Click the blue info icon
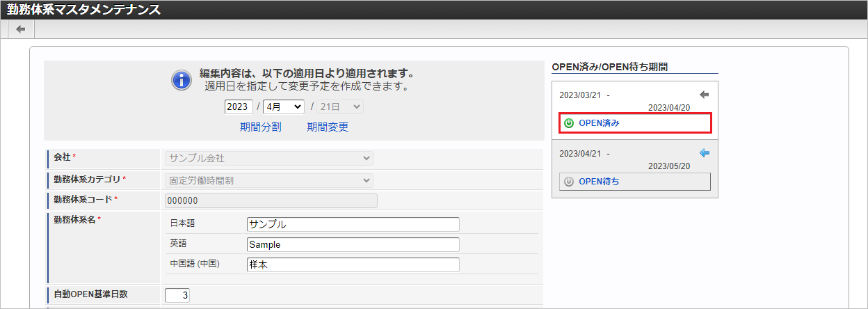The height and width of the screenshot is (309, 868). 182,80
